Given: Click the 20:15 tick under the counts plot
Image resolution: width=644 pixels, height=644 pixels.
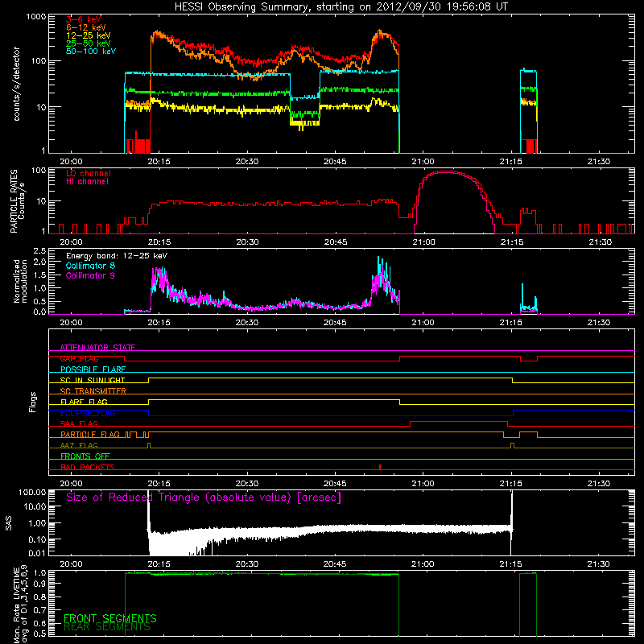Looking at the screenshot, I should click(159, 162).
